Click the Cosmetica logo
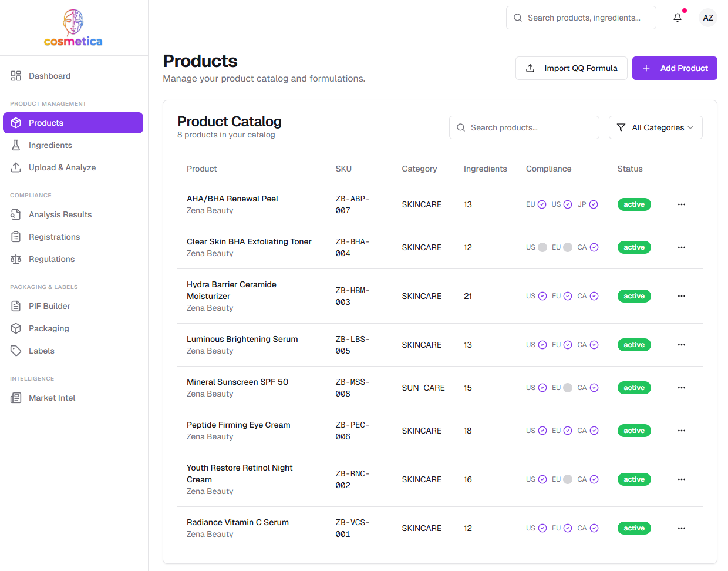 coord(73,28)
